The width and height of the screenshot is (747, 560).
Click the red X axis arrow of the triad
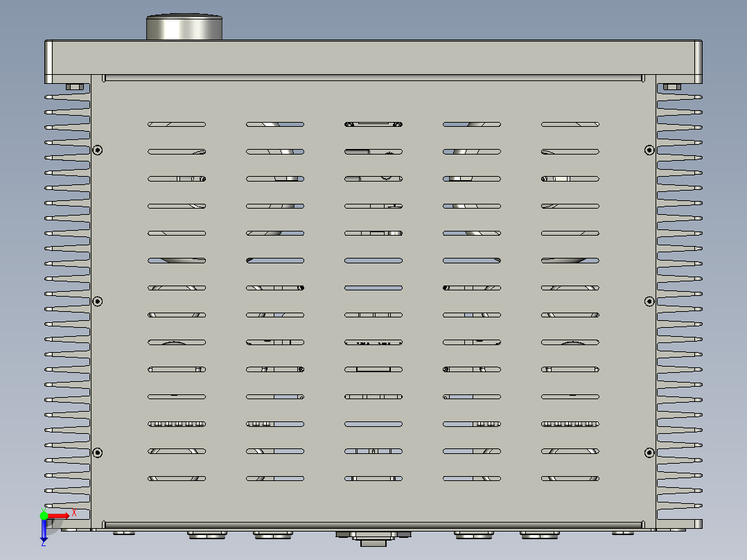[x=59, y=516]
